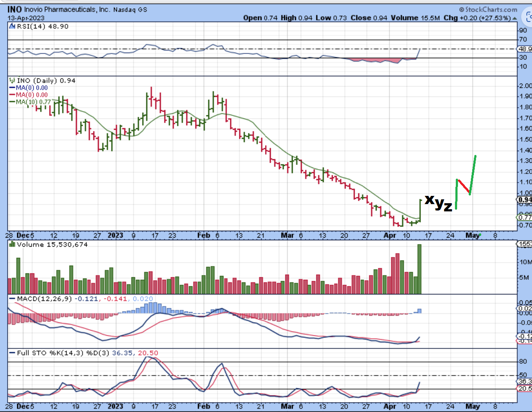532x412 pixels.
Task: Click Apr on the bottom stochastic date axis
Action: click(390, 406)
